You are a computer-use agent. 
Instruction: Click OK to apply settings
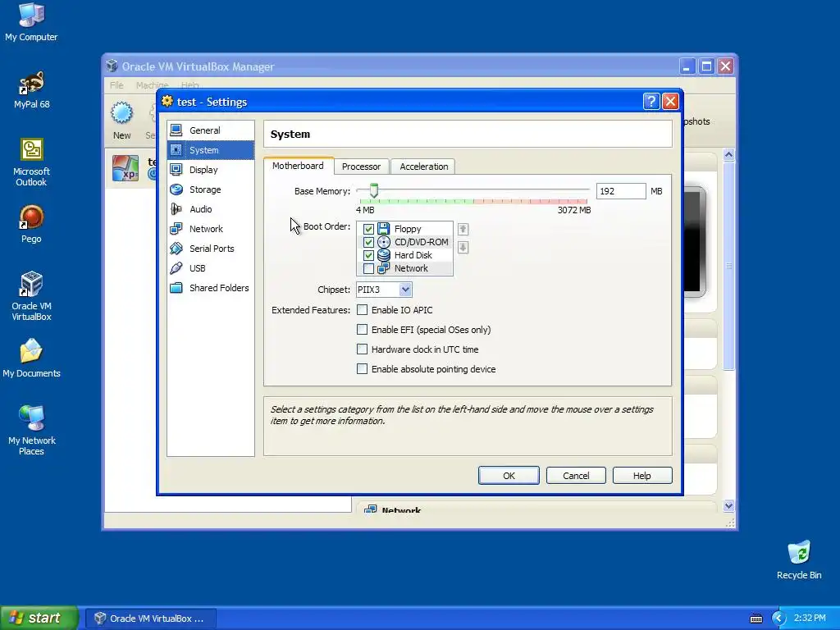[x=509, y=476]
